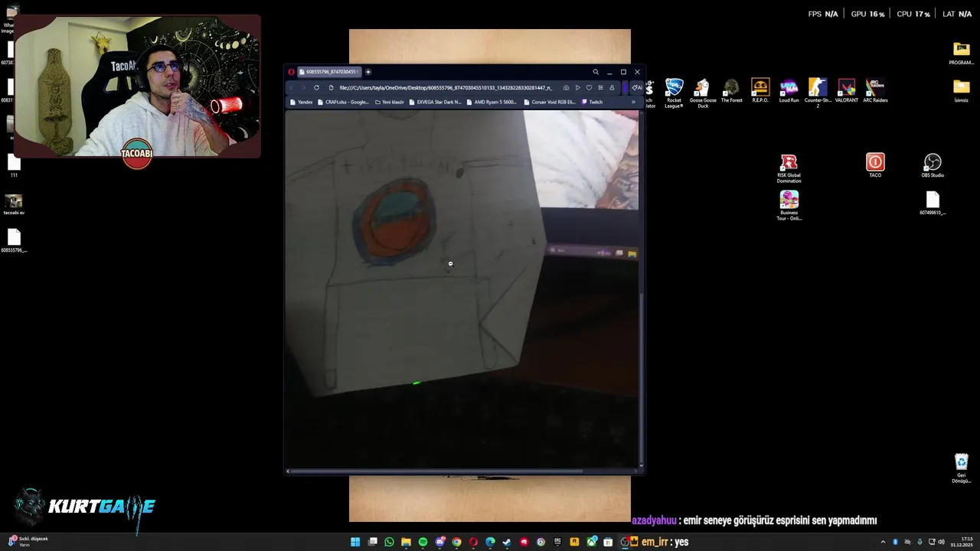Screen dimensions: 980x551
Task: Open the Windows Start menu
Action: click(355, 542)
